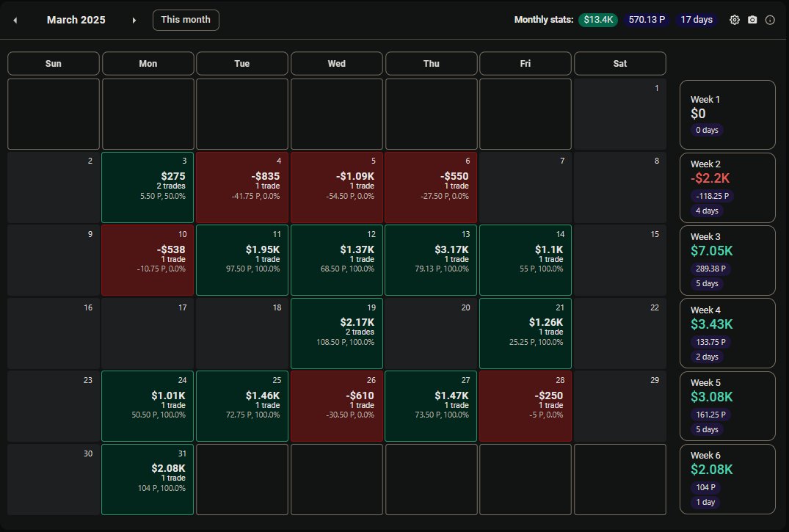
Task: Open March 19 day with $2.17K
Action: tap(337, 333)
